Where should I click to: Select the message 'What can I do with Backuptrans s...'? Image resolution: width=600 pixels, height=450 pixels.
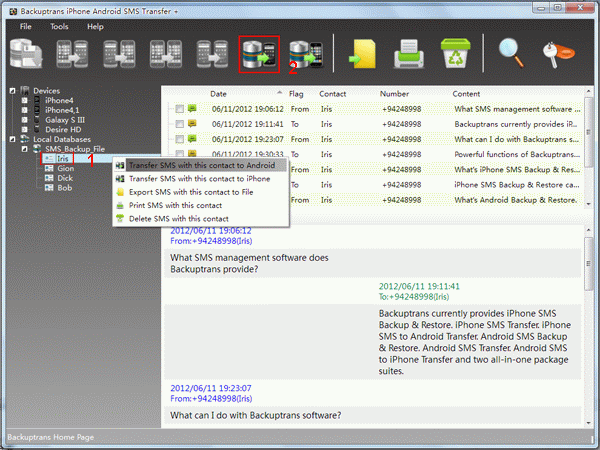point(516,139)
